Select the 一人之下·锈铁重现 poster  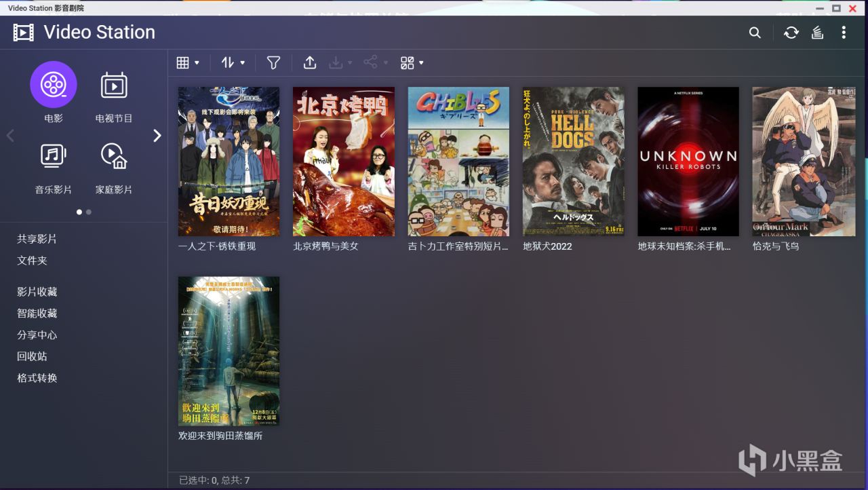coord(229,162)
